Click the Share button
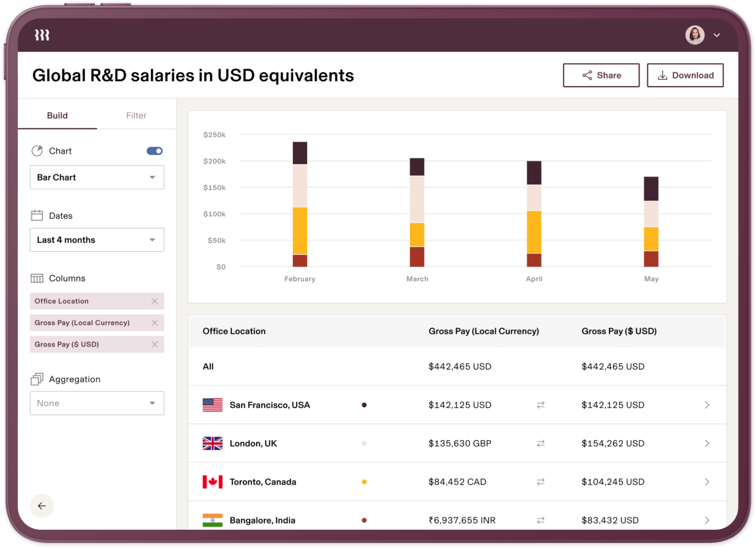 pos(601,75)
